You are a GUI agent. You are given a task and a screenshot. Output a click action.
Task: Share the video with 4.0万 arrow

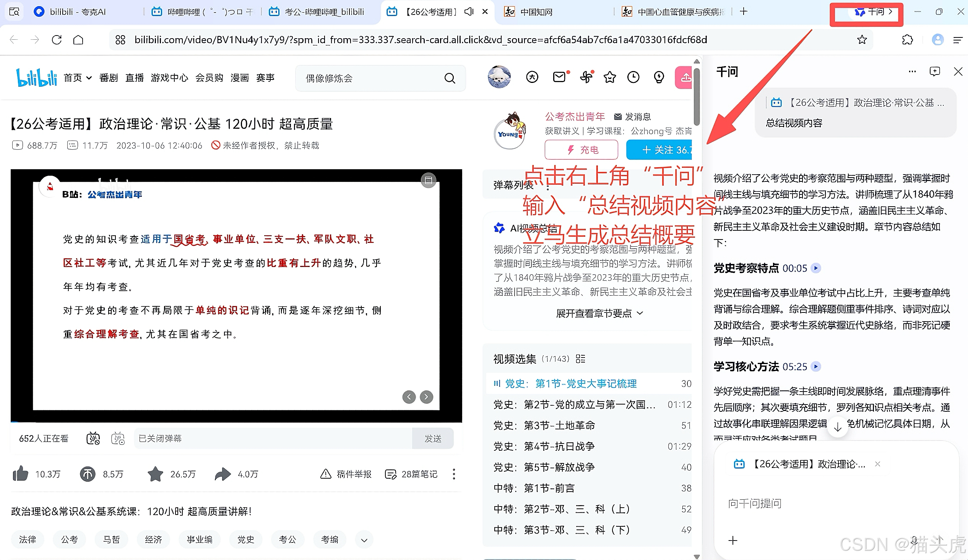point(223,474)
